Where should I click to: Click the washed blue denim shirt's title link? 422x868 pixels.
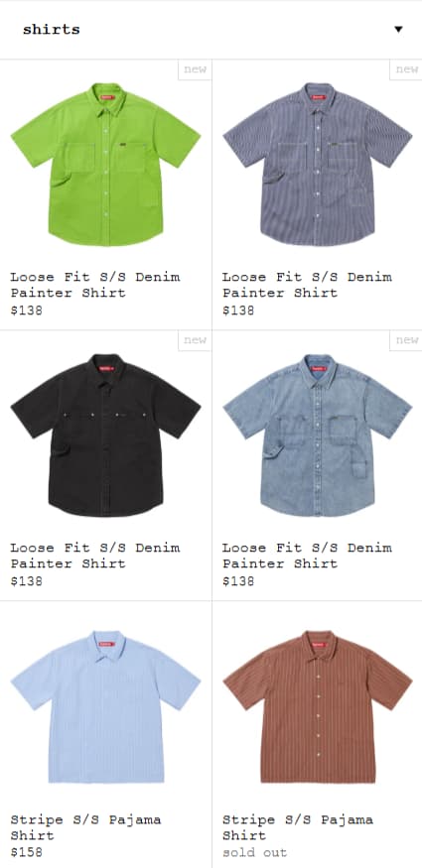[308, 556]
